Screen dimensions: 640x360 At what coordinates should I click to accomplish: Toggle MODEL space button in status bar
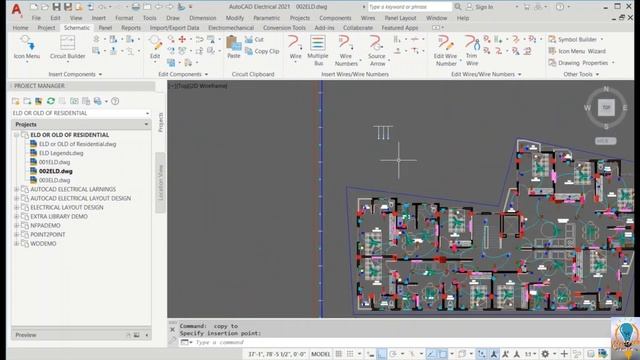pos(320,354)
